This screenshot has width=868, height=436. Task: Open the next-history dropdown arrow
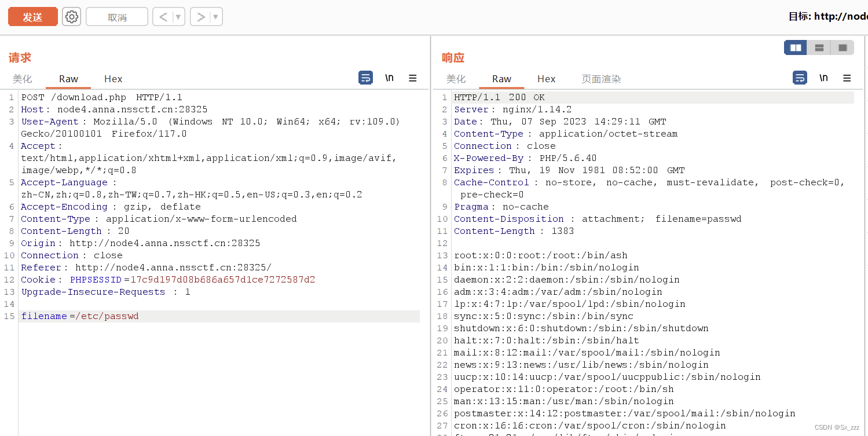[216, 17]
